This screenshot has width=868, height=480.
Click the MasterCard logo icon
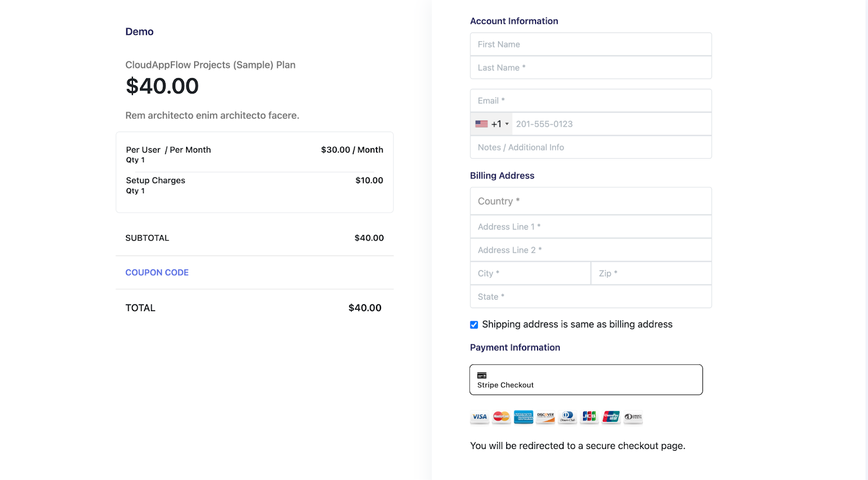coord(501,417)
